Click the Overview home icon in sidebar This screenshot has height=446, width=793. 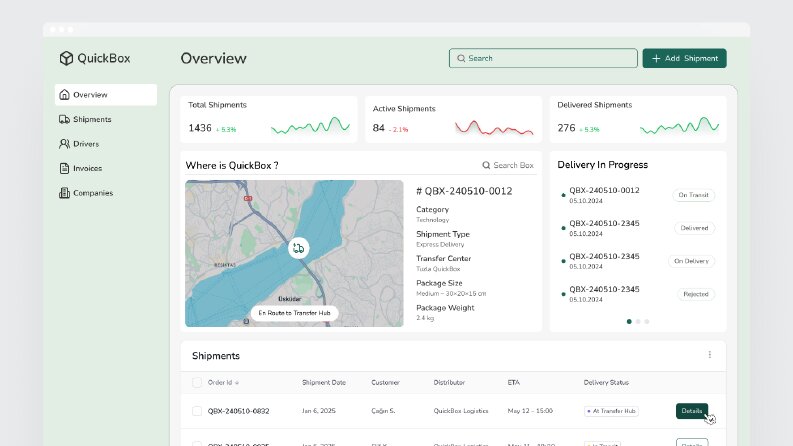64,95
